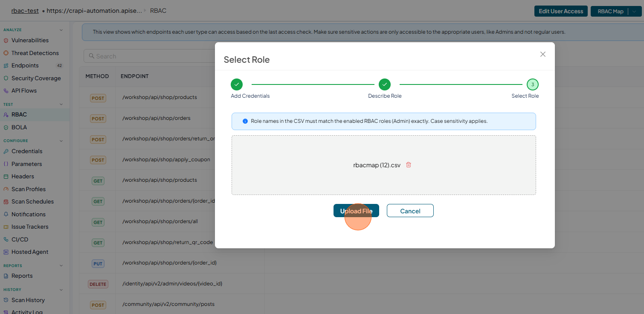The height and width of the screenshot is (314, 644).
Task: Close the Select Role dialog with the X
Action: point(543,54)
